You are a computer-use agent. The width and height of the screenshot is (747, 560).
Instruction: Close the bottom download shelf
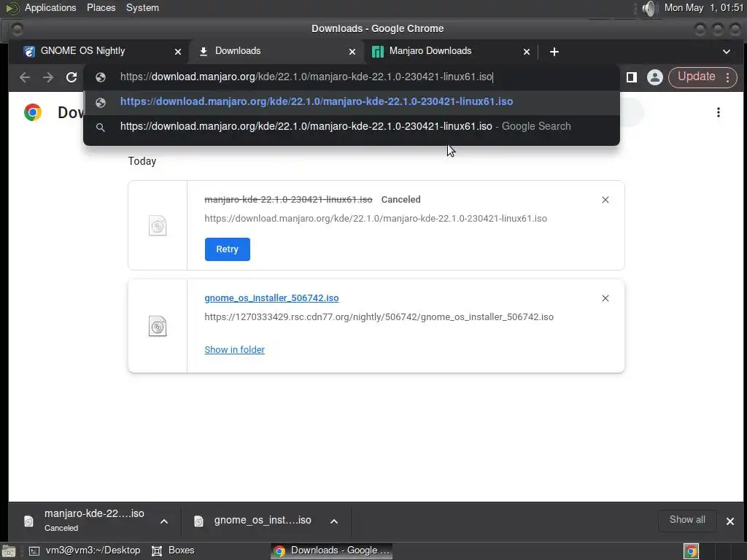(x=729, y=521)
